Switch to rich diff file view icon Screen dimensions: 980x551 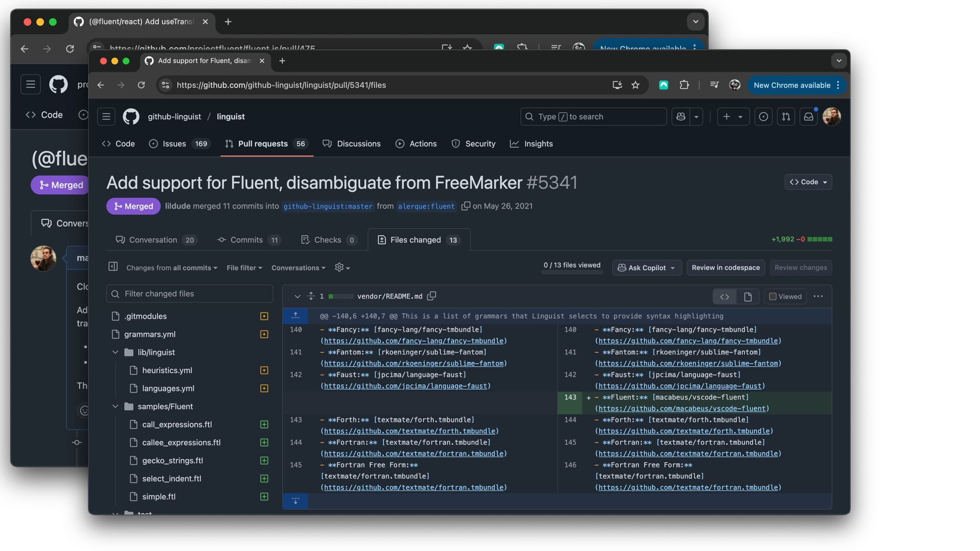click(748, 296)
